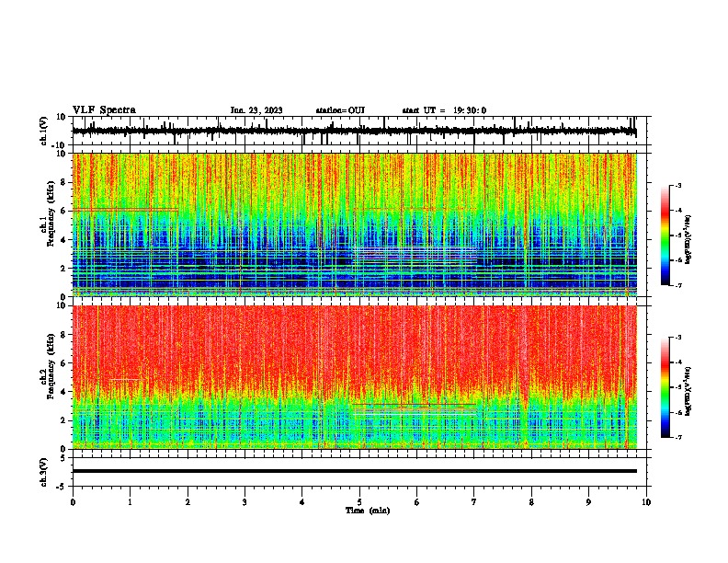Click the "start UT = 19:30: 0" text
This screenshot has height=563, width=728.
[x=444, y=110]
